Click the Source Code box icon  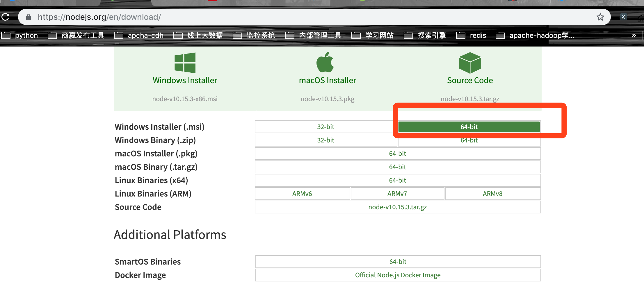pos(470,63)
